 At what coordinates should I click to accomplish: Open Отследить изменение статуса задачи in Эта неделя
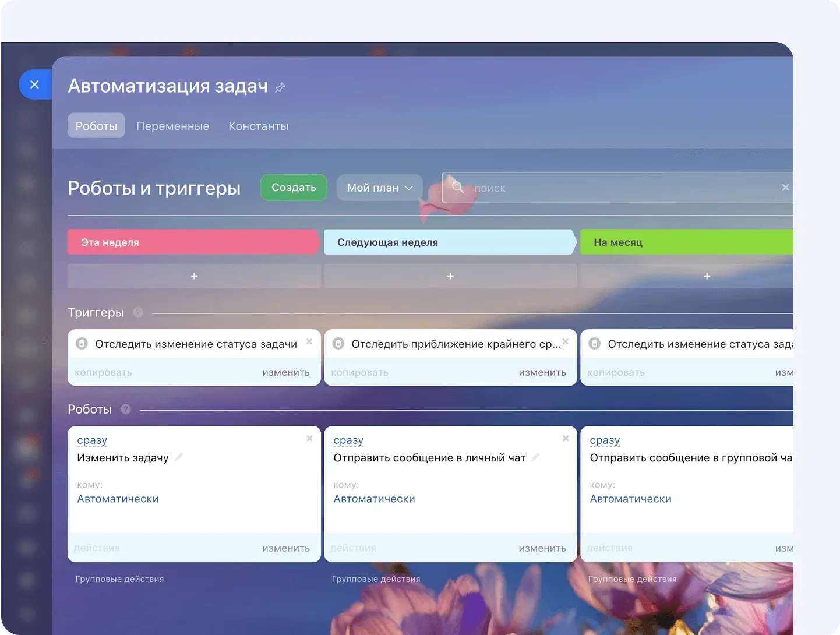pos(196,344)
